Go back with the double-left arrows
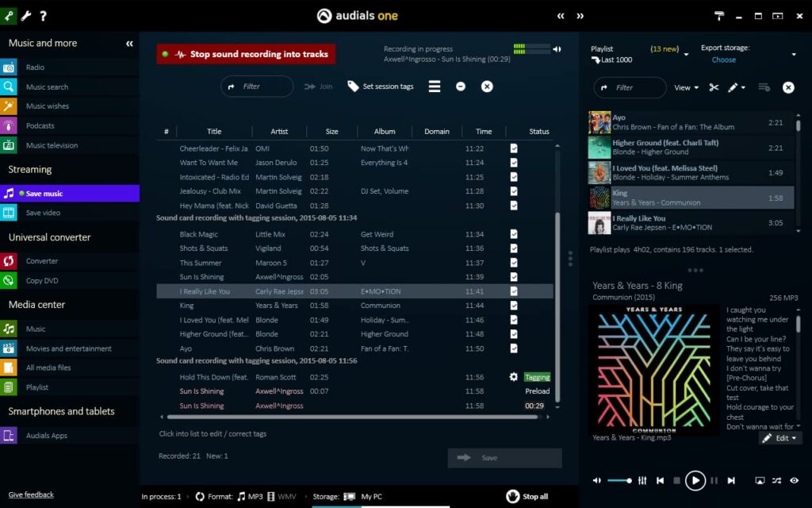The width and height of the screenshot is (812, 508). (x=561, y=16)
